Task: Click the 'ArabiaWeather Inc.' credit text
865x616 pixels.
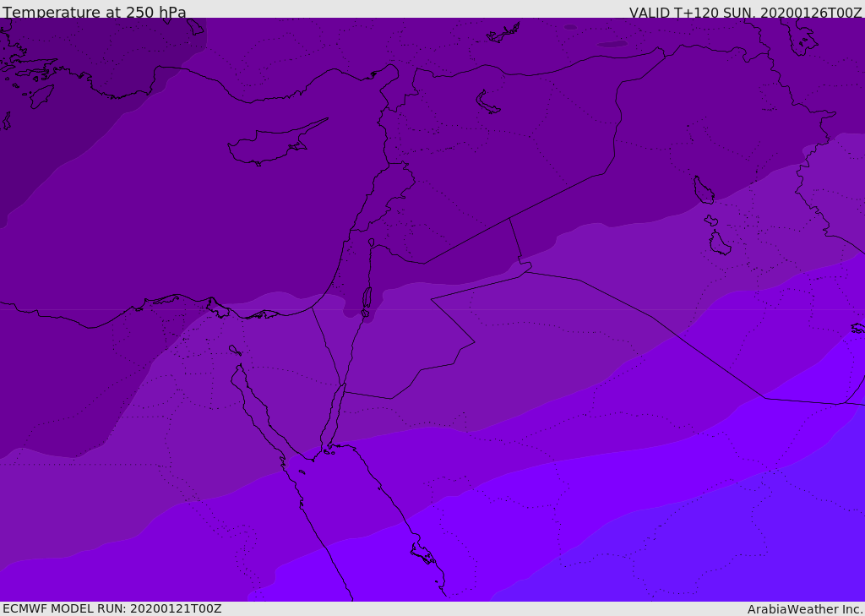Action: pyautogui.click(x=805, y=609)
